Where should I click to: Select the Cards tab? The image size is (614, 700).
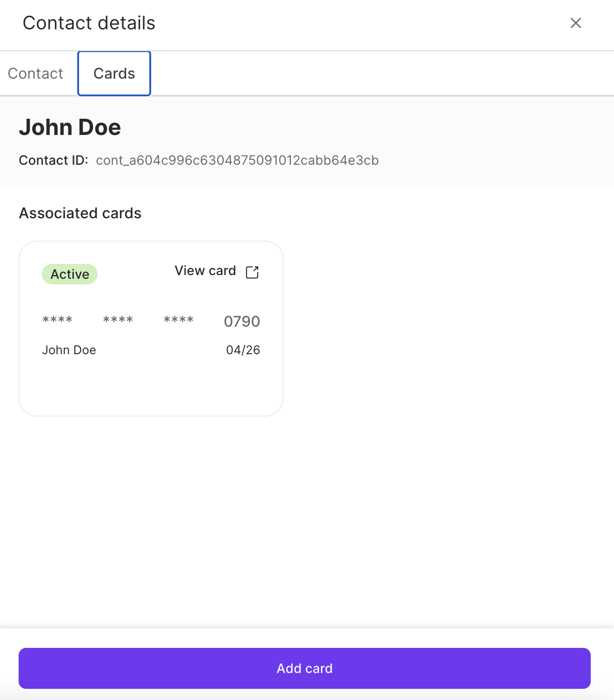114,74
